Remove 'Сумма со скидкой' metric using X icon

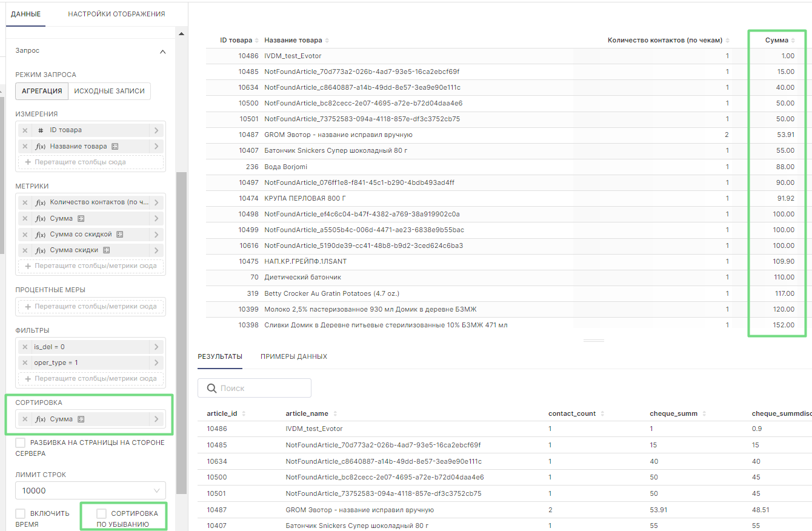coord(25,235)
